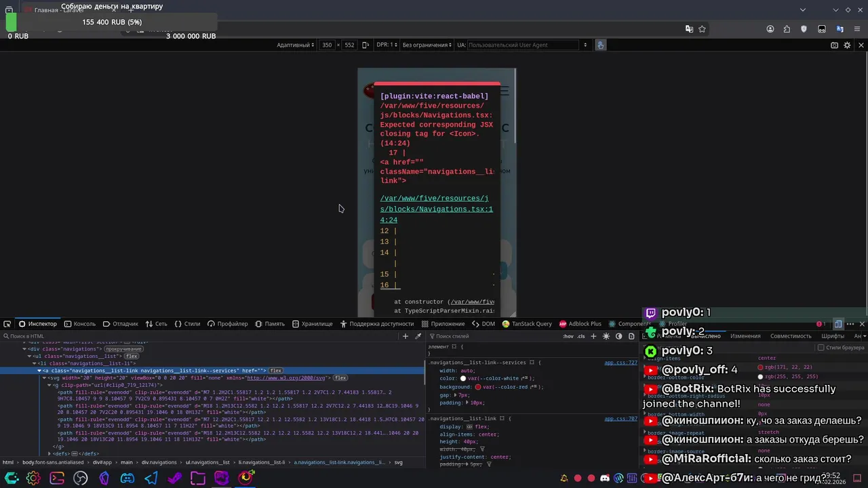Pick color with eyedropper in inspector
Viewport: 868px width, 488px height.
click(x=418, y=336)
